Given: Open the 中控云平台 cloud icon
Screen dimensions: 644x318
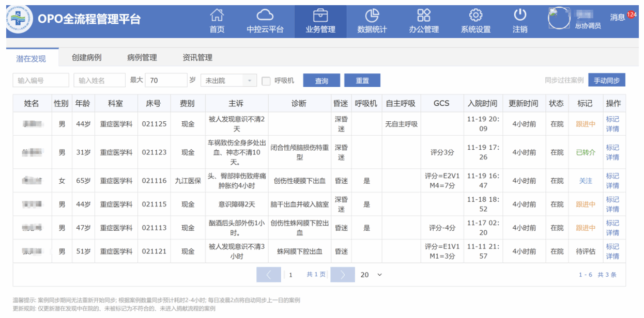Looking at the screenshot, I should point(265,15).
